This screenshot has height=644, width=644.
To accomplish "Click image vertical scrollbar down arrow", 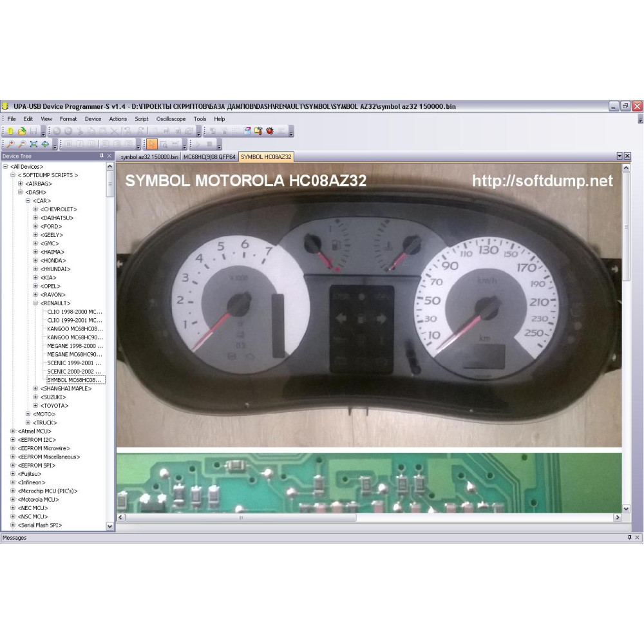I will coord(626,509).
